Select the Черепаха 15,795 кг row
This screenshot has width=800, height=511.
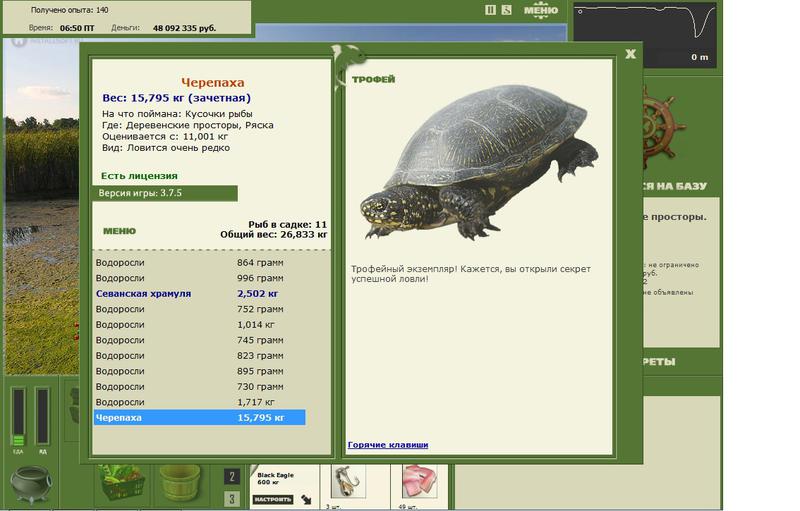[200, 418]
